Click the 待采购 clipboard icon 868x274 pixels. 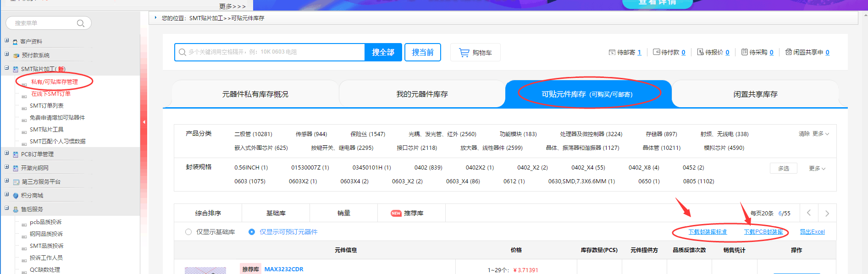(744, 52)
